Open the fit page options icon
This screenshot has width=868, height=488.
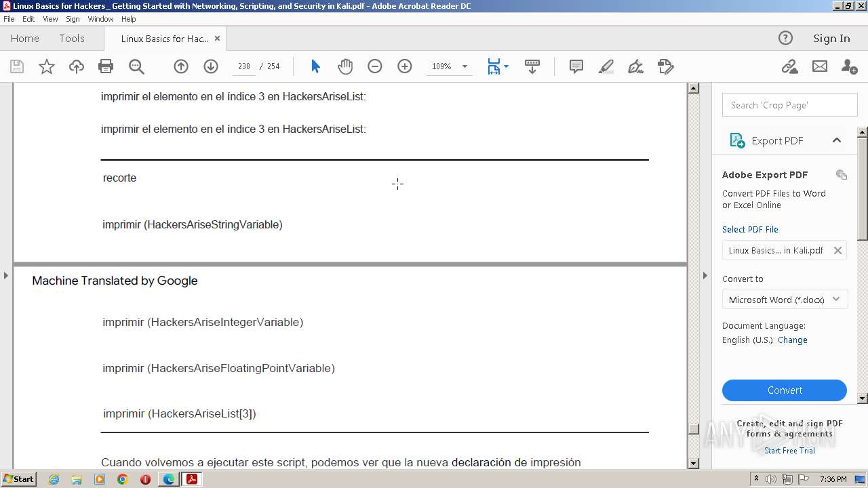point(498,66)
